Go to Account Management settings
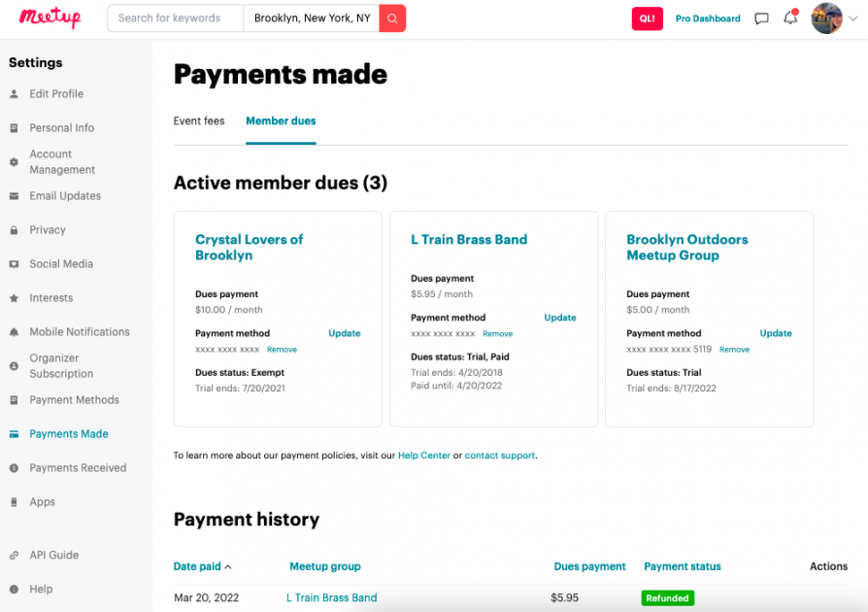The image size is (868, 612). 62,161
